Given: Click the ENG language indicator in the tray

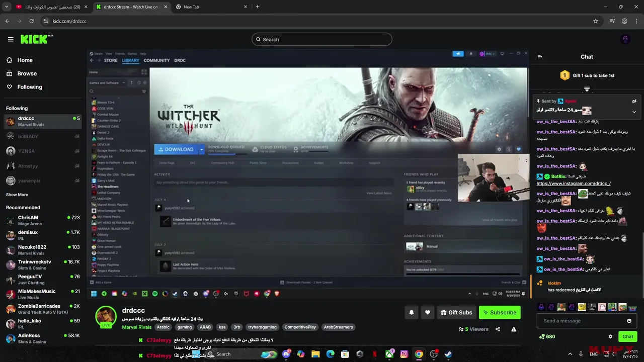Looking at the screenshot, I should coord(594,354).
